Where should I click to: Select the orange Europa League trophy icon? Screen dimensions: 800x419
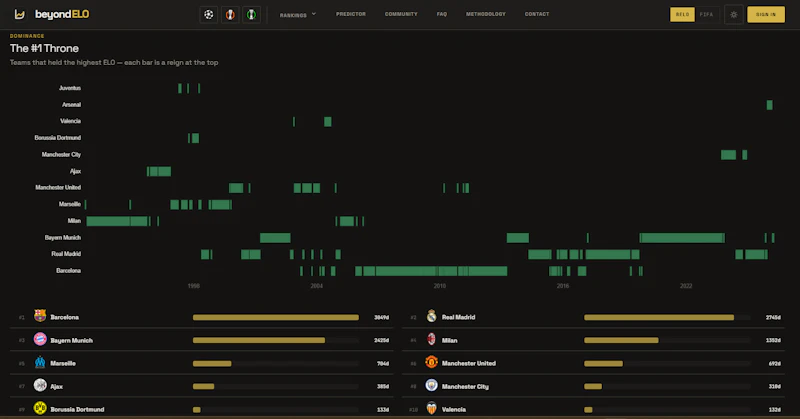pyautogui.click(x=230, y=14)
